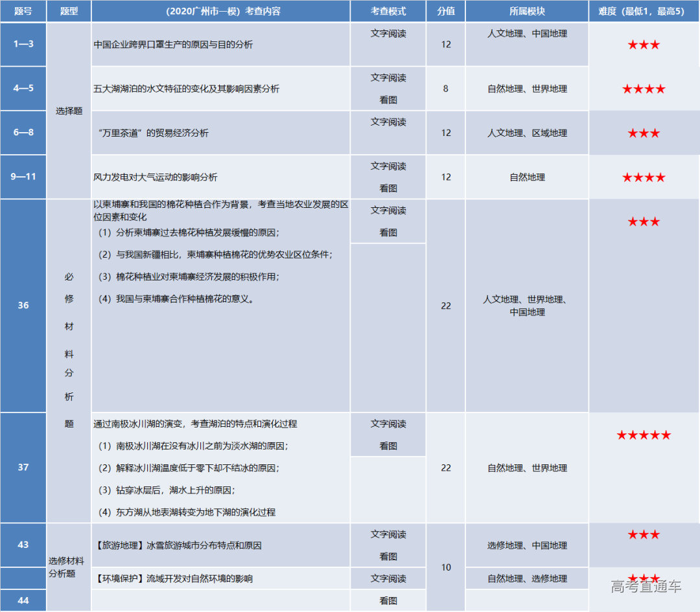Select the four-star difficulty for question 4—5

(643, 89)
